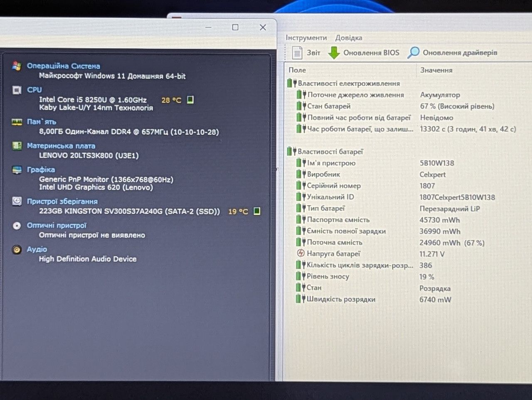The height and width of the screenshot is (400, 532).
Task: Click the CPU chip icon in Speccy
Action: coord(17,90)
